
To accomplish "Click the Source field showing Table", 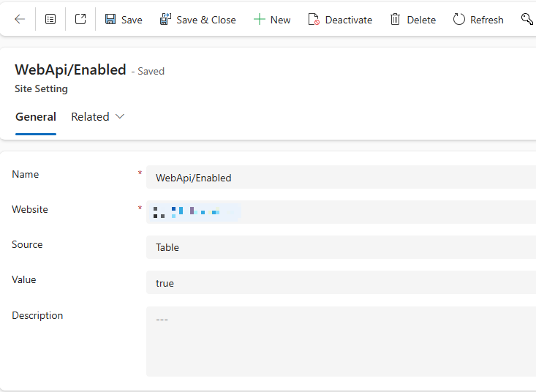I will [341, 248].
